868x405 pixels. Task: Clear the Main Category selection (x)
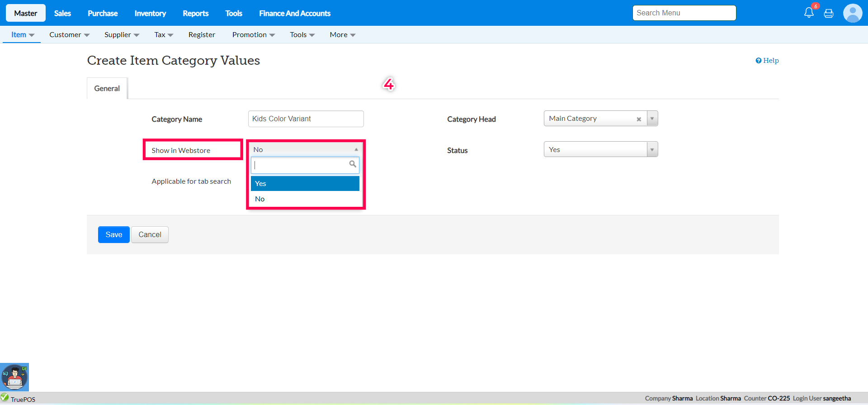click(639, 119)
